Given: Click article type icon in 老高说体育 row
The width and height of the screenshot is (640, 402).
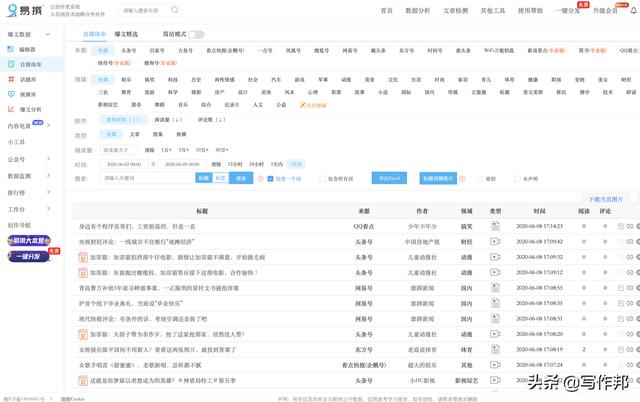Looking at the screenshot, I should click(x=495, y=349).
